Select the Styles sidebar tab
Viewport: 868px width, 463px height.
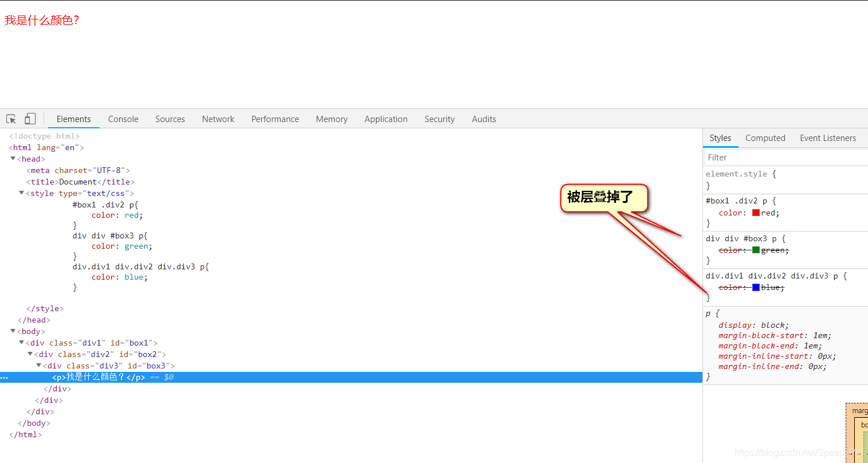[x=720, y=138]
